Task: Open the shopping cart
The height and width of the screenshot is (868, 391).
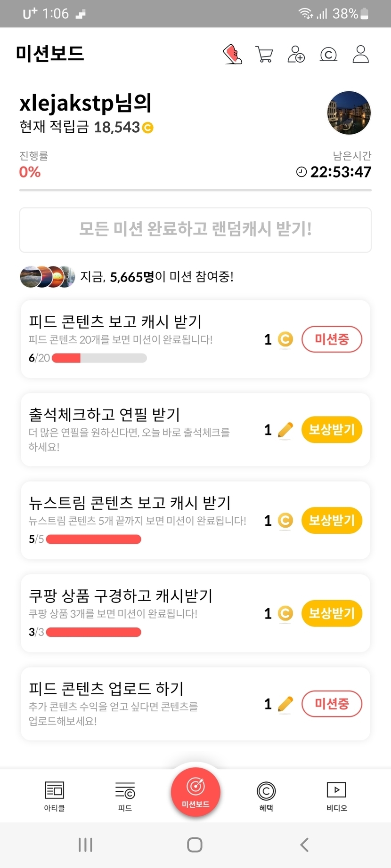Action: [264, 54]
